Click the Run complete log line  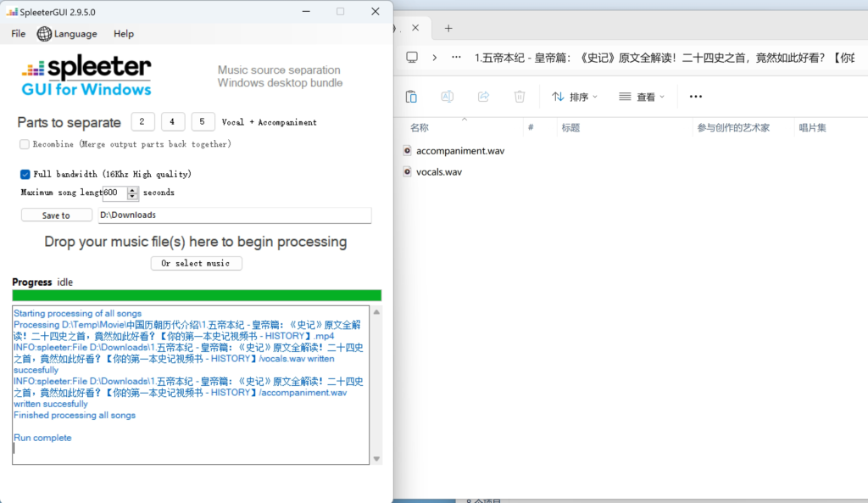click(42, 438)
